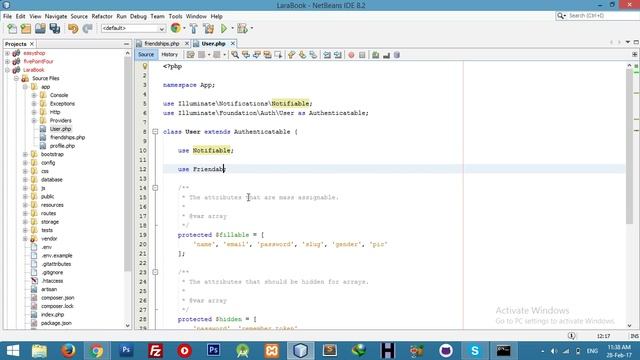Image resolution: width=640 pixels, height=360 pixels.
Task: Open FileZilla from the taskbar
Action: pyautogui.click(x=155, y=350)
